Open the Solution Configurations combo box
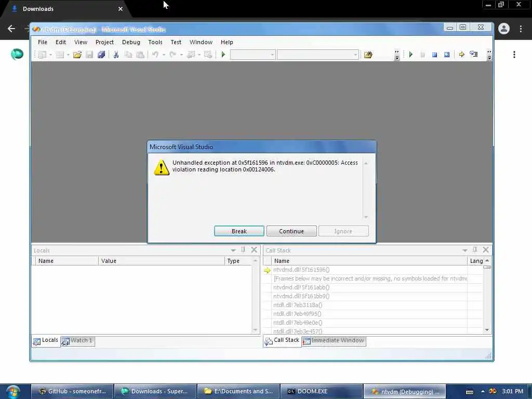 [x=253, y=55]
